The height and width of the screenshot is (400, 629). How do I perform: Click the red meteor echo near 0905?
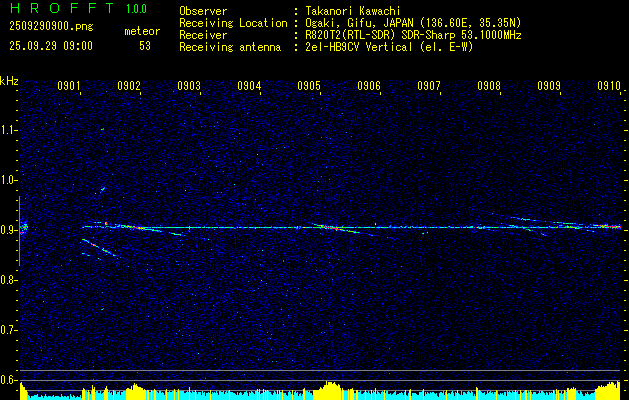(330, 227)
